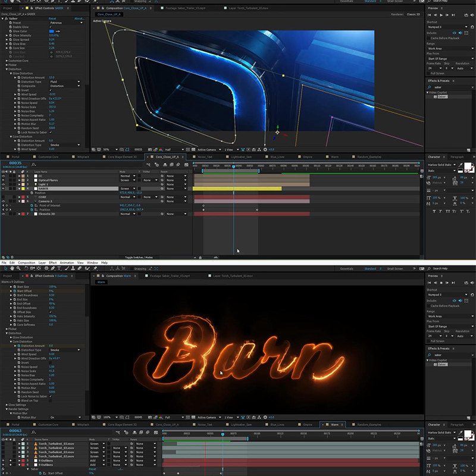Open the File menu
This screenshot has height=476, width=476.
point(4,263)
